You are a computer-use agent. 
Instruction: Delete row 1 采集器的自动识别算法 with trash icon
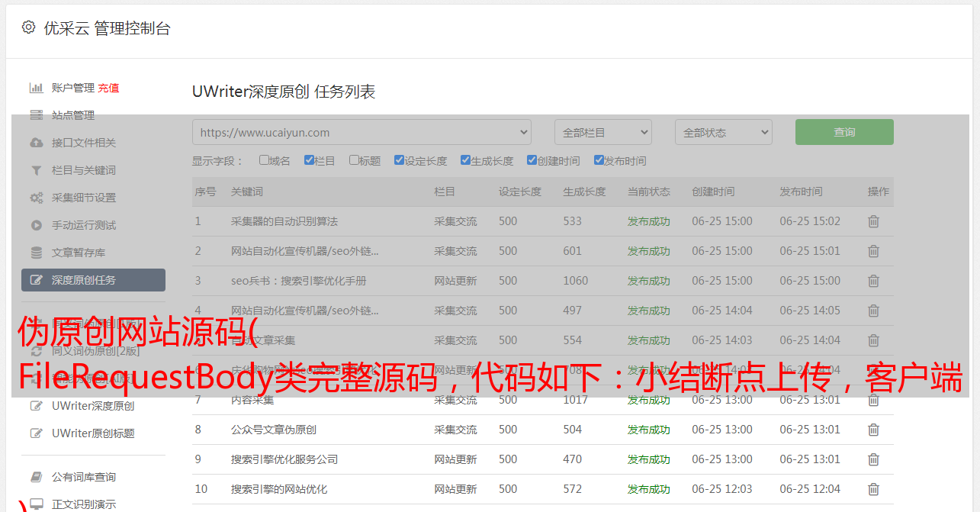pyautogui.click(x=873, y=221)
